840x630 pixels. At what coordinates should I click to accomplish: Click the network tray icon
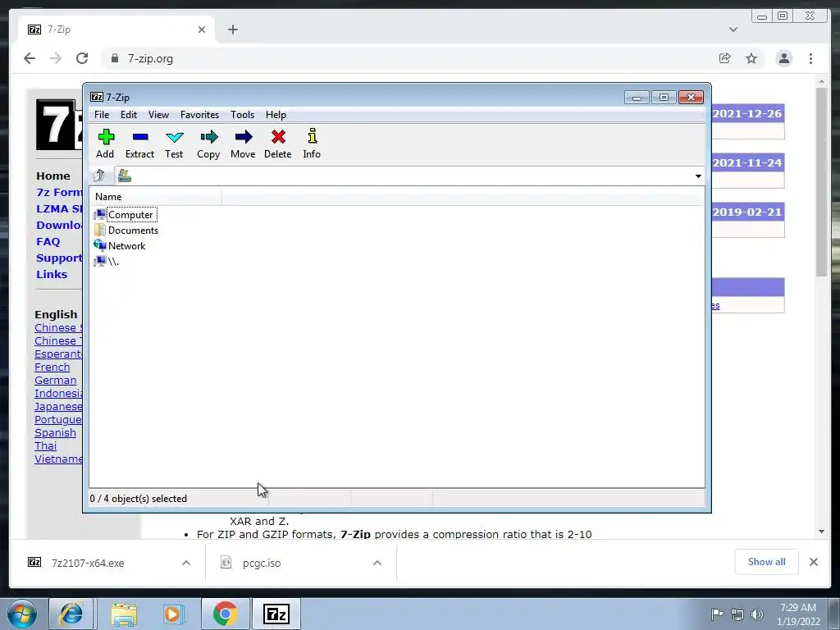[x=737, y=614]
